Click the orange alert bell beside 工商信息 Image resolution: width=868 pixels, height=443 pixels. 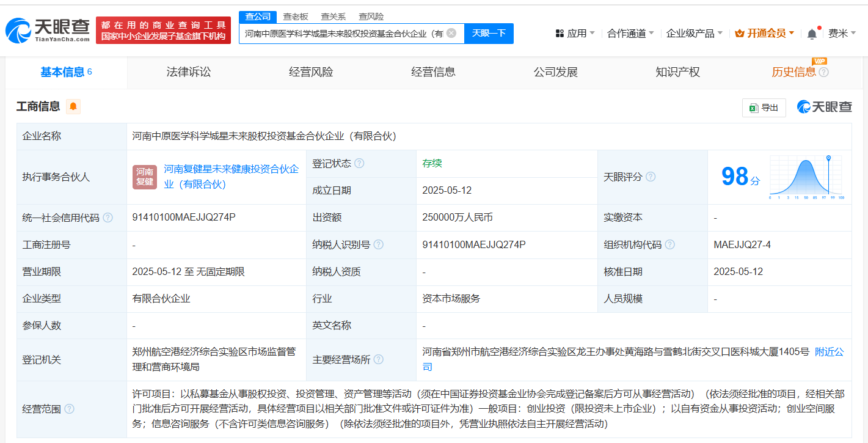pos(73,107)
